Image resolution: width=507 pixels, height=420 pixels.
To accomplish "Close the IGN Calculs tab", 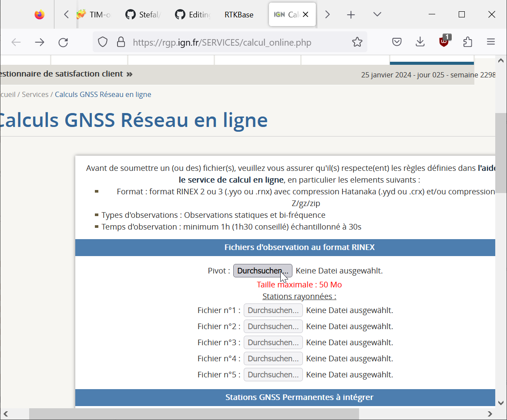I will click(x=306, y=15).
